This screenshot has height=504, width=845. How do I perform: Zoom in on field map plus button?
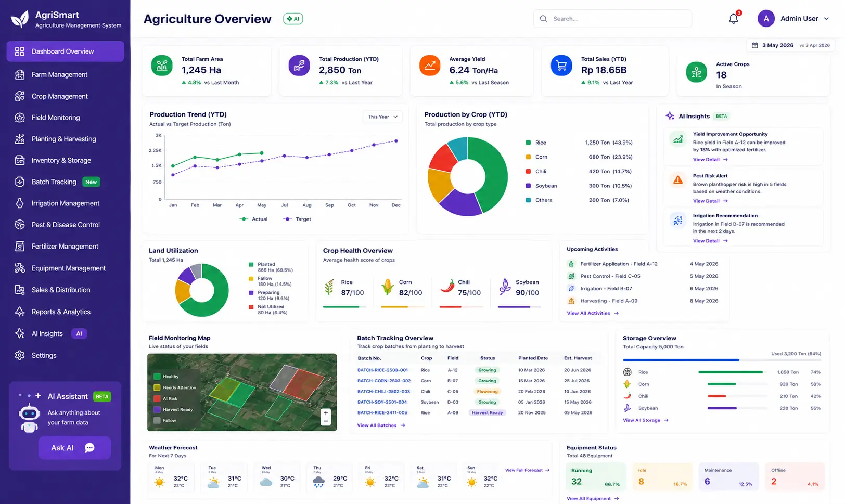[326, 413]
